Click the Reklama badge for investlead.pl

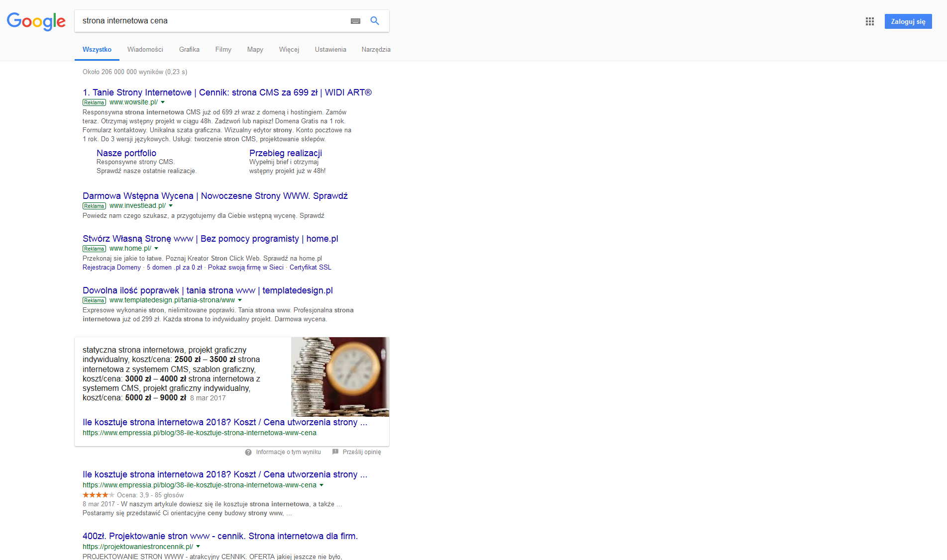[x=94, y=206]
